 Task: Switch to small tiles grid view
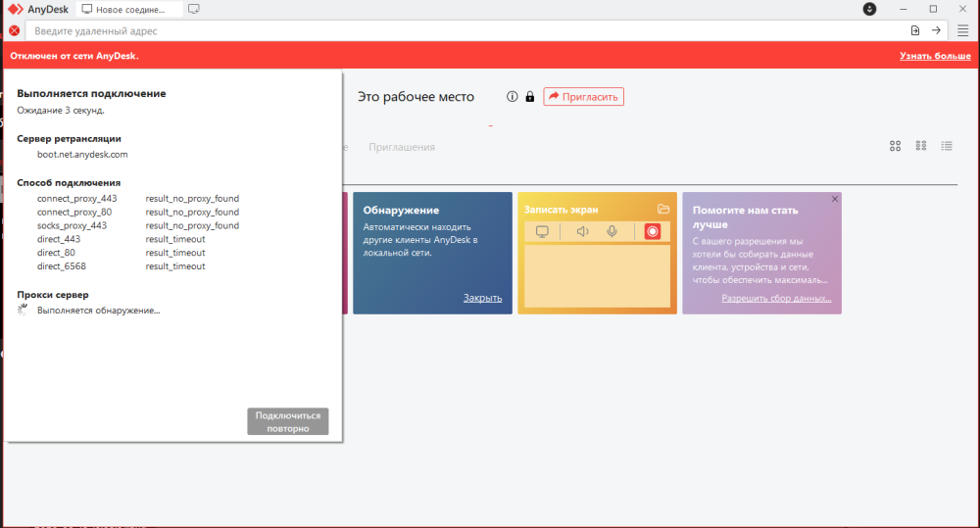point(920,146)
